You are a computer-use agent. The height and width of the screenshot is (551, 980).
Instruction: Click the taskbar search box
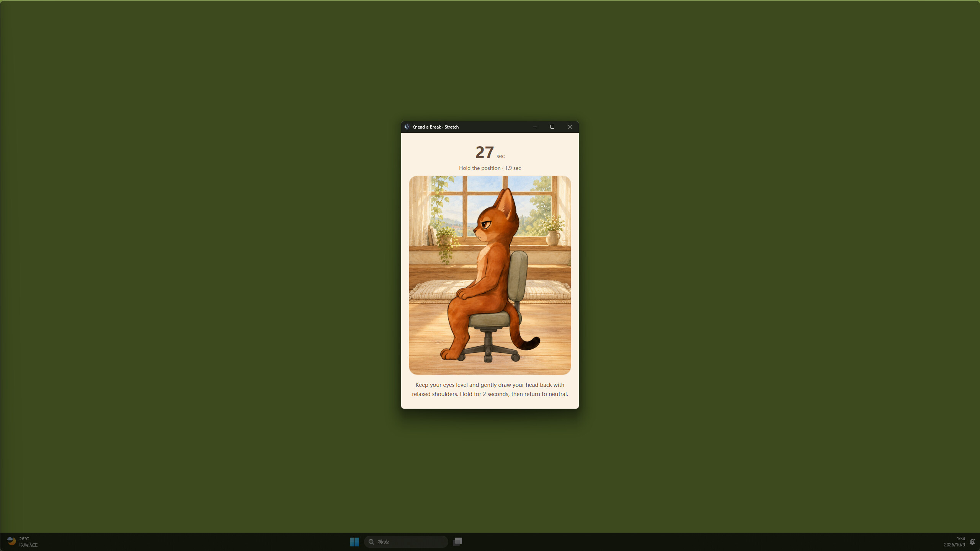click(x=406, y=541)
